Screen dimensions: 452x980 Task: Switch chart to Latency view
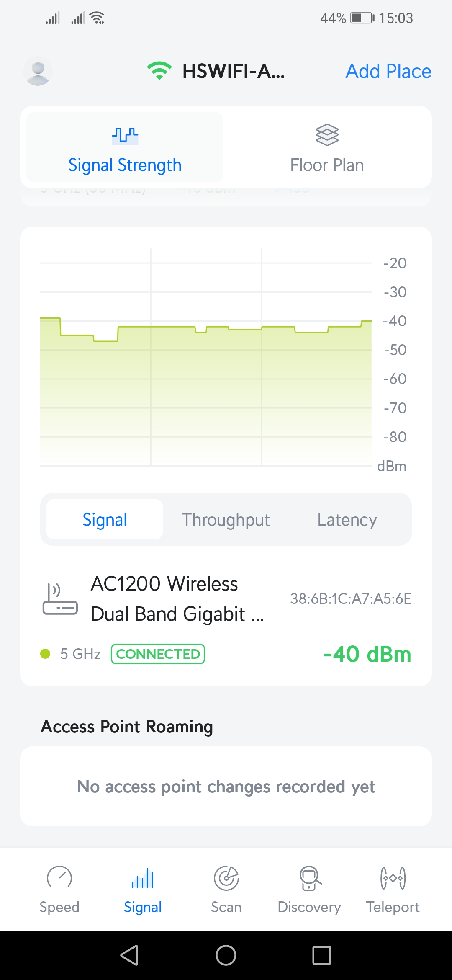[x=347, y=520]
